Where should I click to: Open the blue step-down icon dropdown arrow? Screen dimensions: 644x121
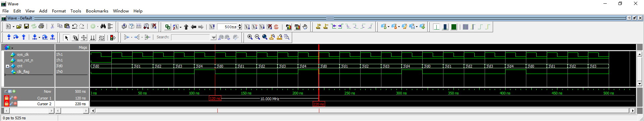point(39,37)
